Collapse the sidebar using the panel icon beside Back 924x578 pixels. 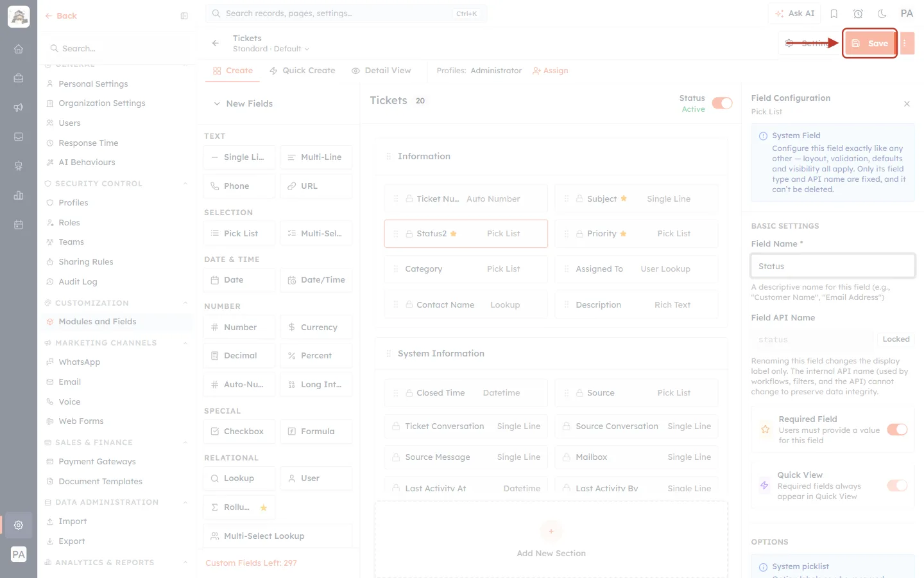pyautogui.click(x=184, y=16)
